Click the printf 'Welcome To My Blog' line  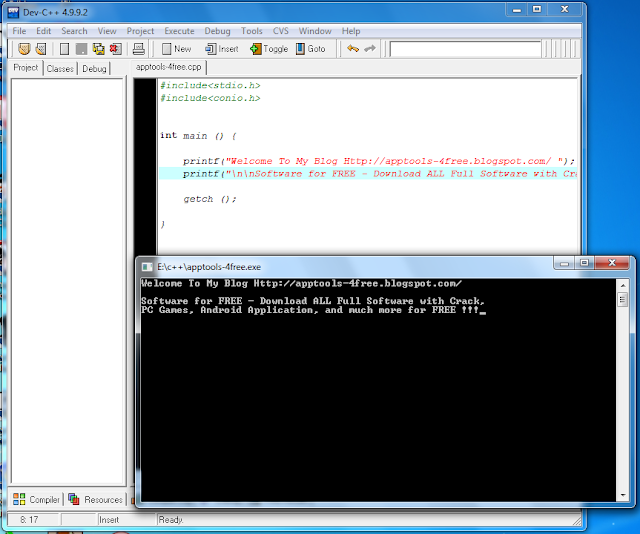coord(379,161)
